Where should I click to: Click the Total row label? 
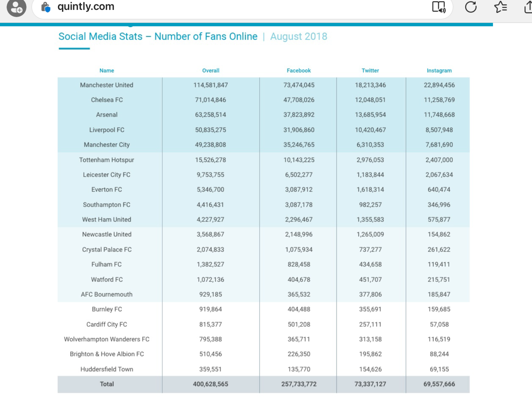107,384
